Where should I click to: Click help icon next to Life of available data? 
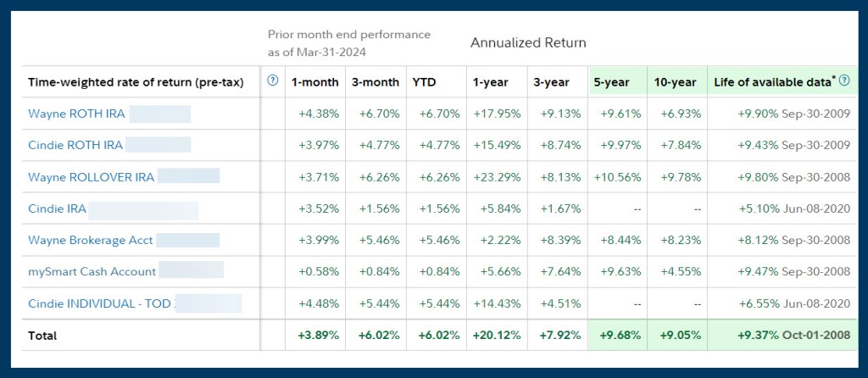pos(844,81)
